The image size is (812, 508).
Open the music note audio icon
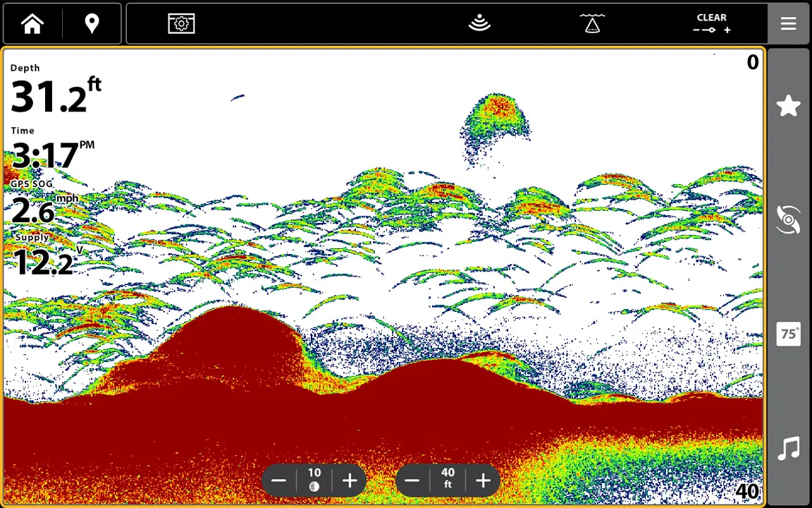[788, 449]
